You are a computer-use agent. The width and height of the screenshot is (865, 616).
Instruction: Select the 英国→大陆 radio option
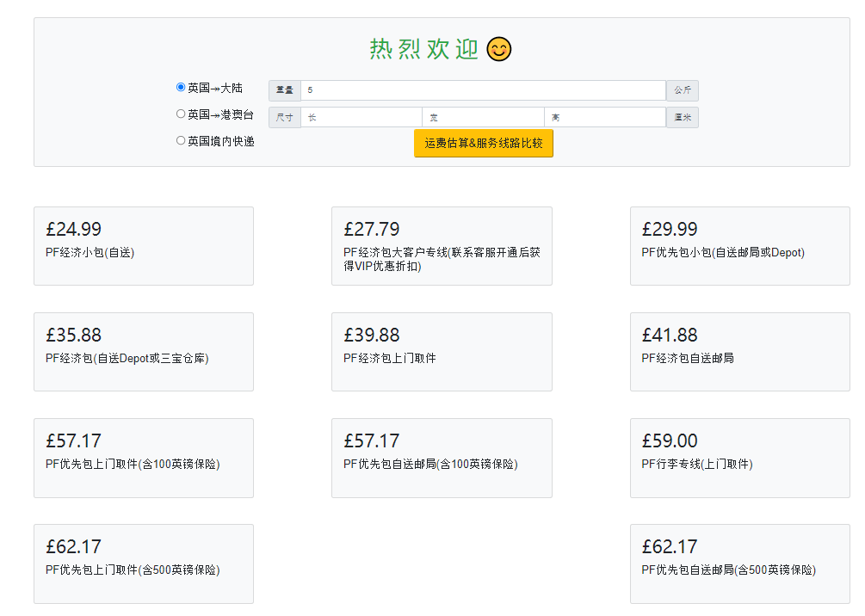181,87
